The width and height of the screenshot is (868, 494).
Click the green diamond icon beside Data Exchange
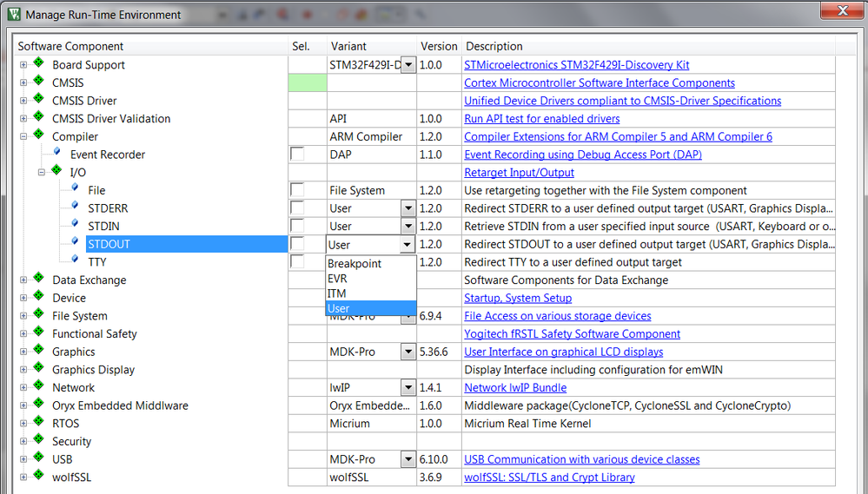[39, 278]
